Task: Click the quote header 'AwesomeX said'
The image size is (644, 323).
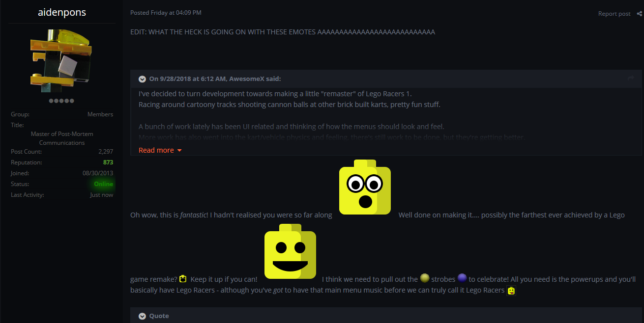Action: 215,79
